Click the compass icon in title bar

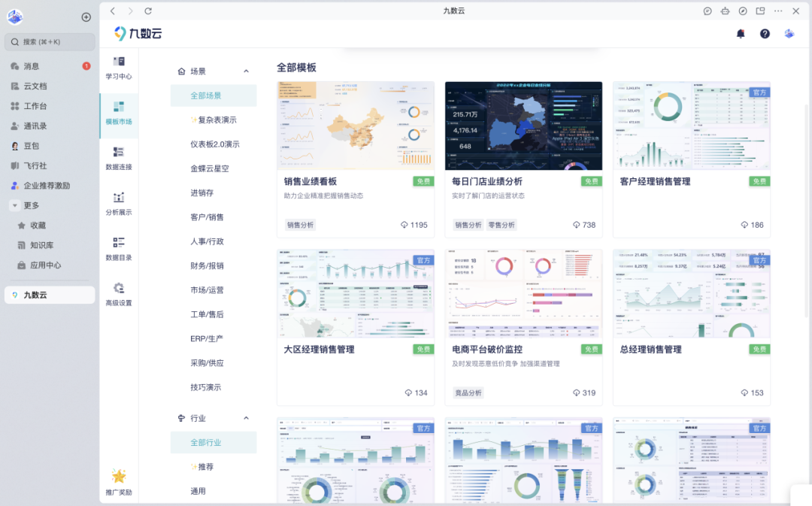click(x=743, y=11)
